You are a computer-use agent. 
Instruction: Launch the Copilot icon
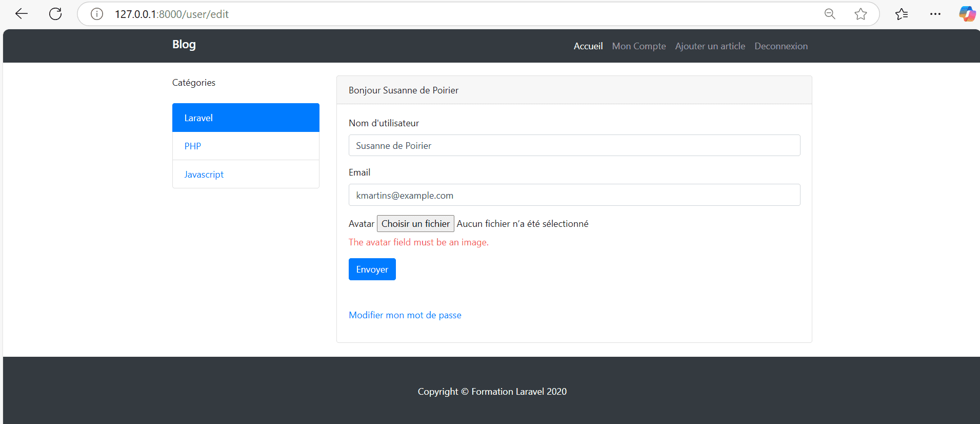point(967,14)
